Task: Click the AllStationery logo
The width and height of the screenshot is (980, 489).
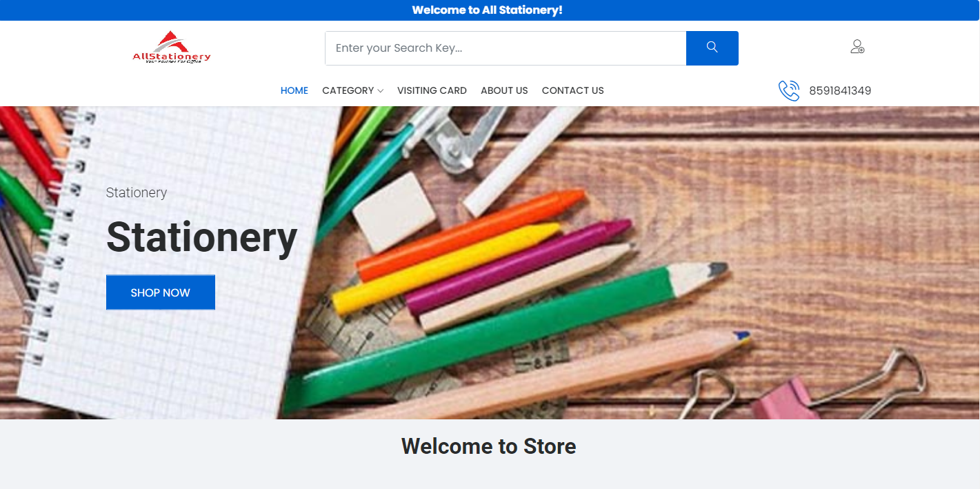Action: pos(172,47)
